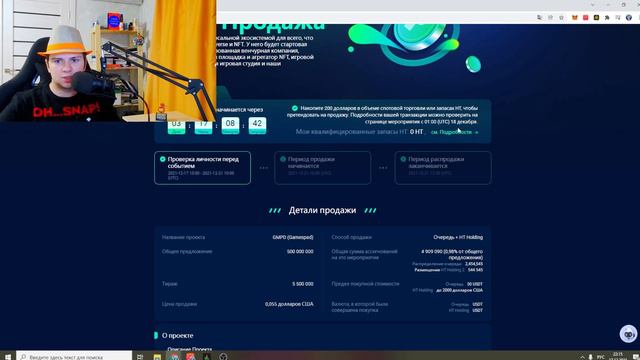Open the reading list icon in toolbar

(x=618, y=18)
